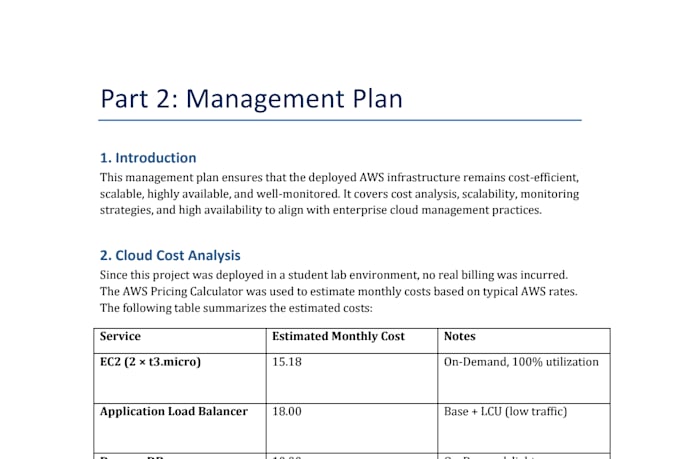Image resolution: width=680 pixels, height=459 pixels.
Task: Click the line starting 'The AWS Pricing Calculator'
Action: 339,292
